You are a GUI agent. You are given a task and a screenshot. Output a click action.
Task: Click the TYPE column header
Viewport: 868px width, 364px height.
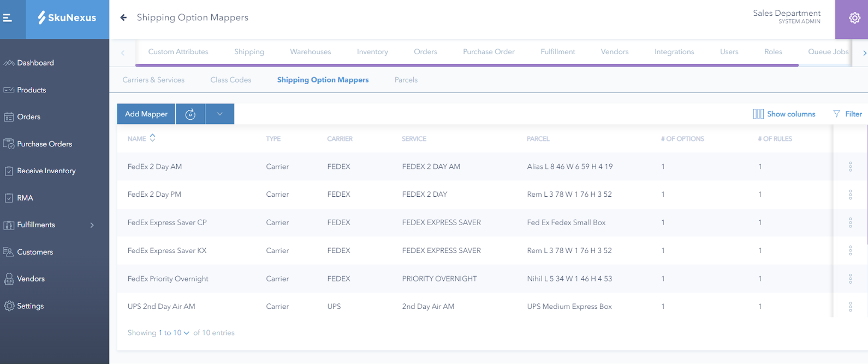tap(273, 139)
